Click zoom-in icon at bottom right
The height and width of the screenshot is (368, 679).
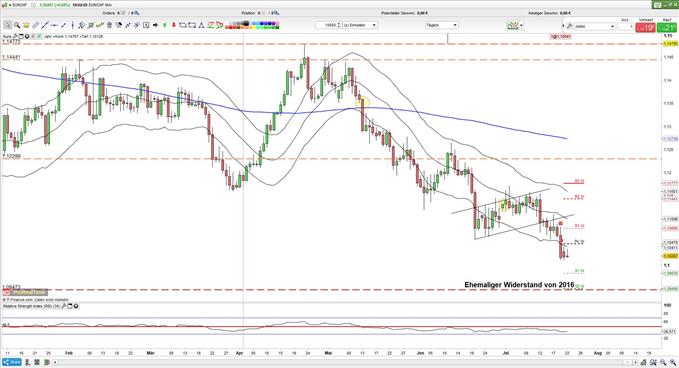(x=673, y=362)
